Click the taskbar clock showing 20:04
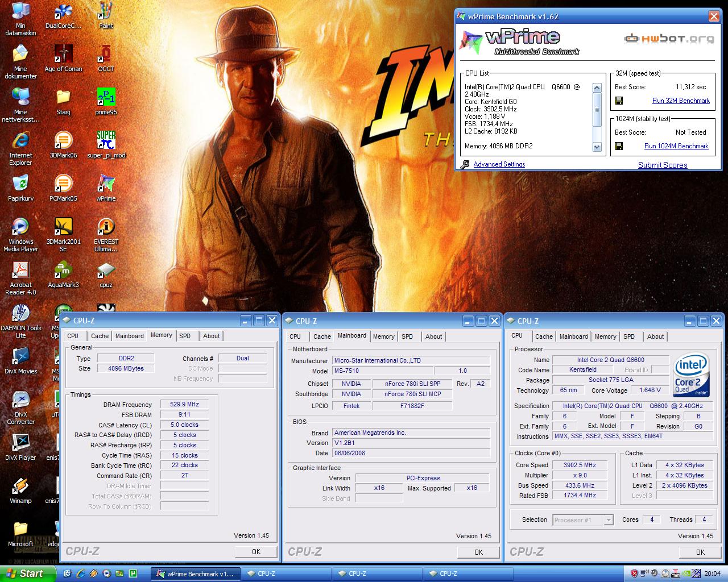The image size is (728, 582). tap(712, 573)
